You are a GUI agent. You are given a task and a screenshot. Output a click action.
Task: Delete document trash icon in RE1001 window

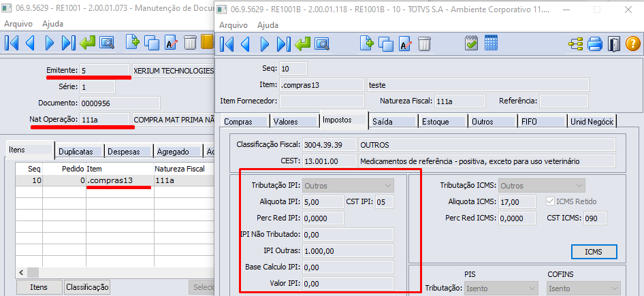coord(190,43)
